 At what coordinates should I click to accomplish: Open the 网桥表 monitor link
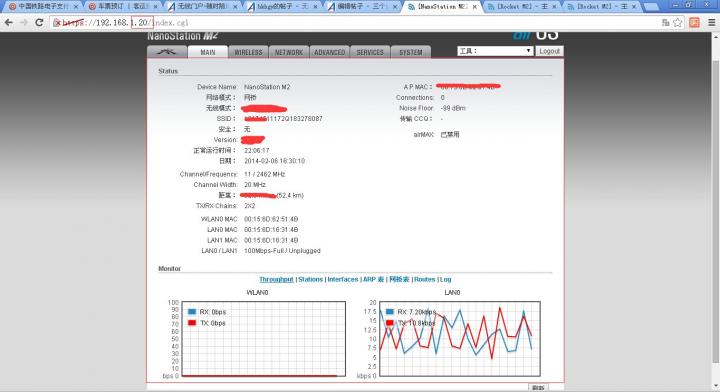click(x=399, y=279)
